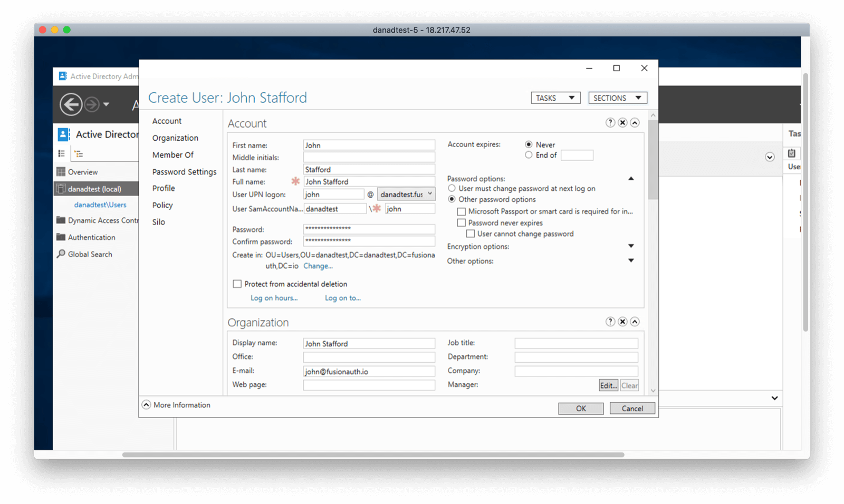Open help for the Account section
The height and width of the screenshot is (504, 844).
tap(610, 123)
